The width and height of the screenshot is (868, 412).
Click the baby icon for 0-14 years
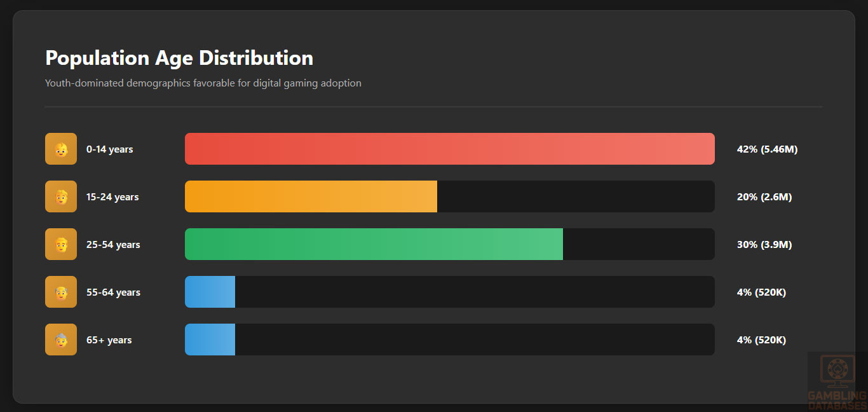pos(61,149)
